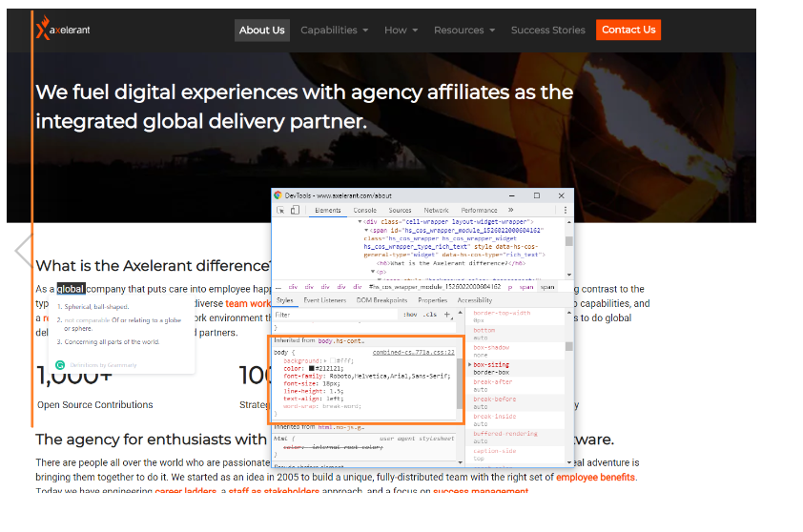This screenshot has height=532, width=803.
Task: Open the combined-cs stylesheet source link
Action: point(413,352)
